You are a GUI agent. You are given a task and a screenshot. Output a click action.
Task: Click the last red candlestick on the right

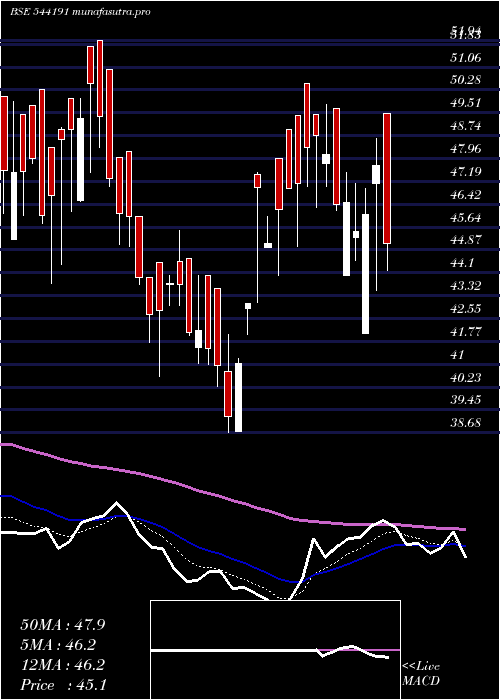(387, 179)
